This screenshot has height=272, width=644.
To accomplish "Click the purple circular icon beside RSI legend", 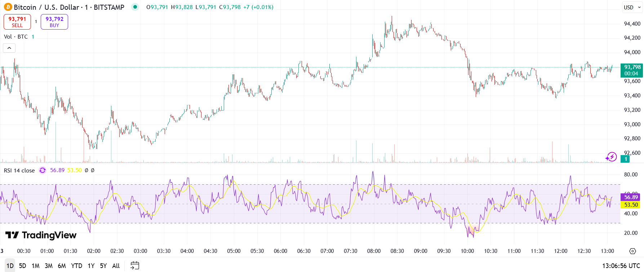I will pos(43,170).
